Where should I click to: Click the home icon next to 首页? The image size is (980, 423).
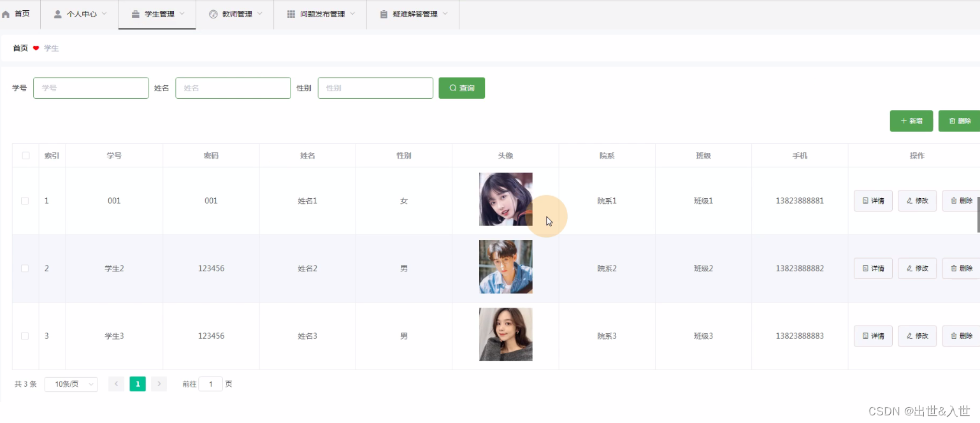pos(7,13)
